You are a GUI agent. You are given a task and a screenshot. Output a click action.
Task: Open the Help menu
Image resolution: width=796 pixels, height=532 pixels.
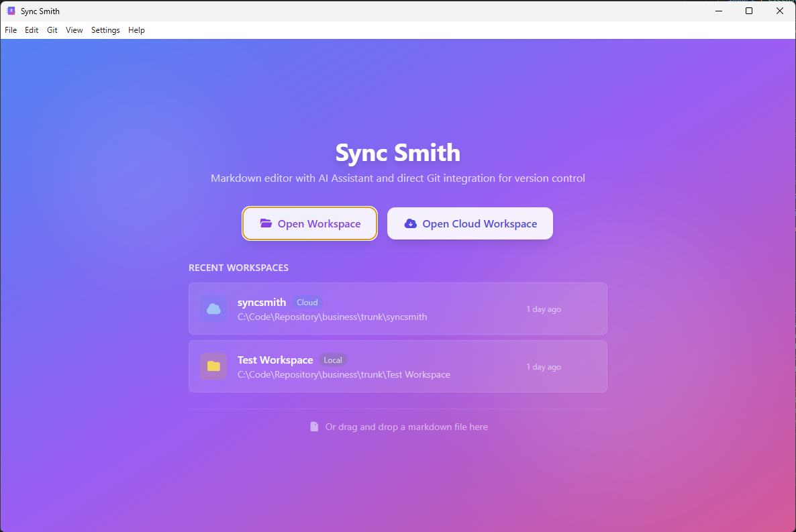(x=136, y=30)
